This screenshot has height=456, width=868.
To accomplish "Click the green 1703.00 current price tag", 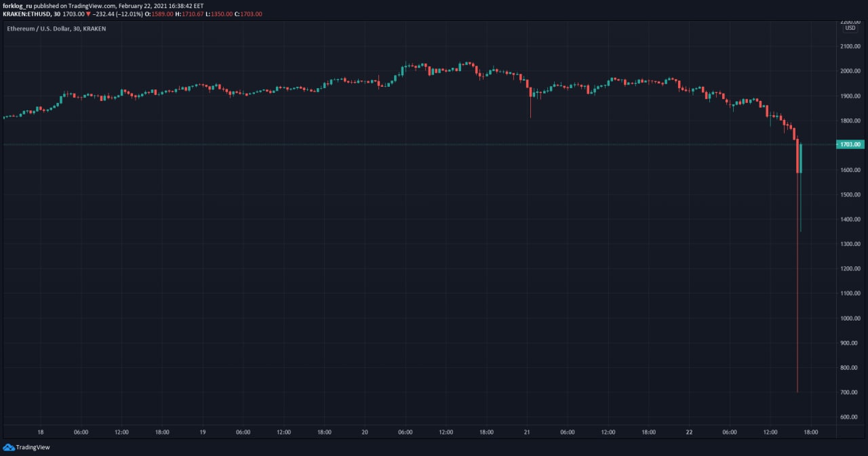I will pyautogui.click(x=852, y=144).
